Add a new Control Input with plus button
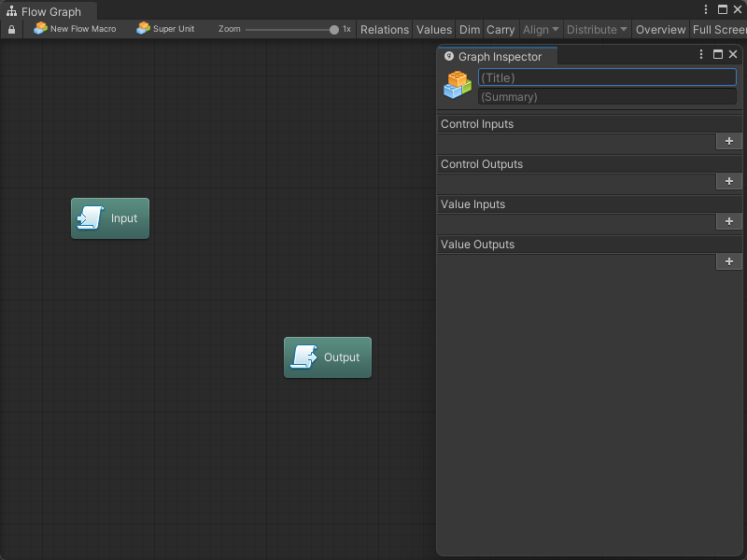This screenshot has height=560, width=747. [x=728, y=141]
